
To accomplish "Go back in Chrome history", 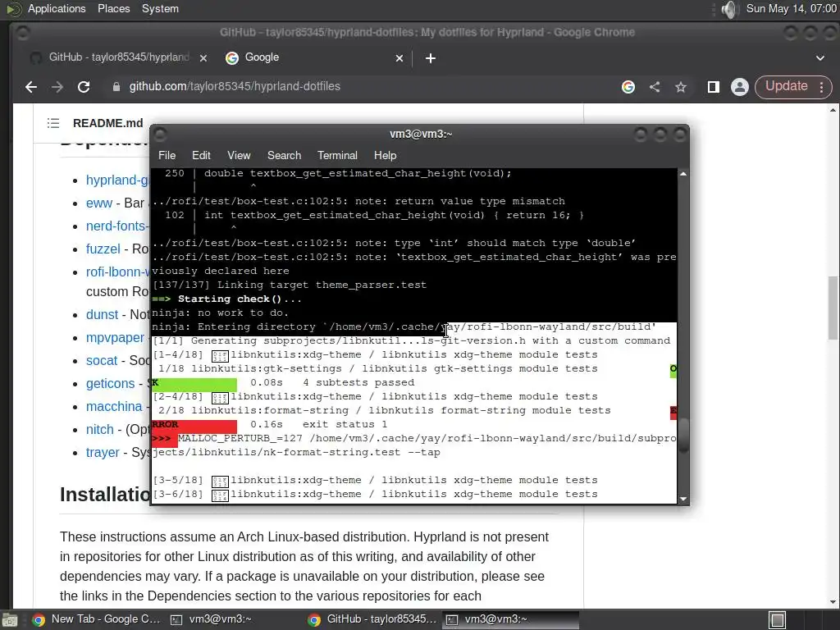I will tap(31, 87).
